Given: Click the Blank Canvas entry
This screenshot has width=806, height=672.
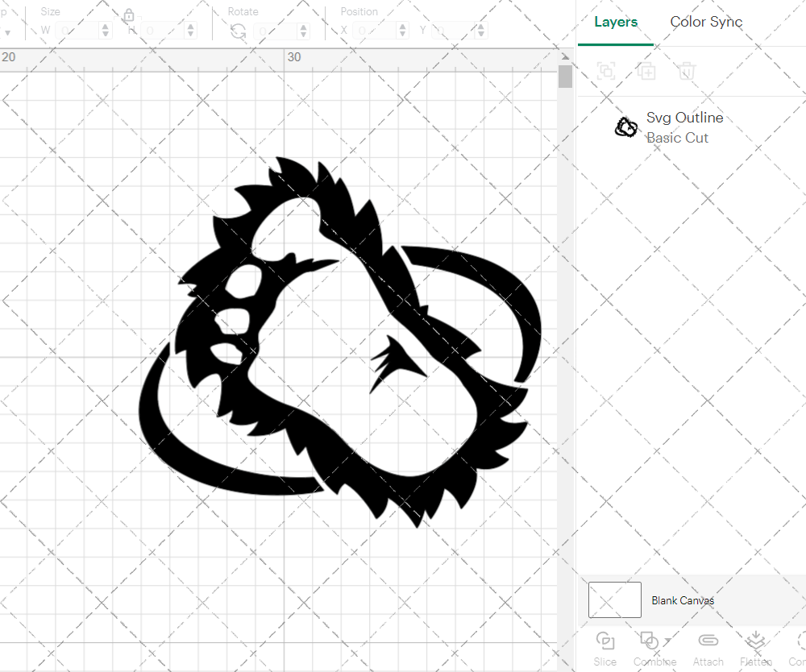Looking at the screenshot, I should [x=683, y=599].
